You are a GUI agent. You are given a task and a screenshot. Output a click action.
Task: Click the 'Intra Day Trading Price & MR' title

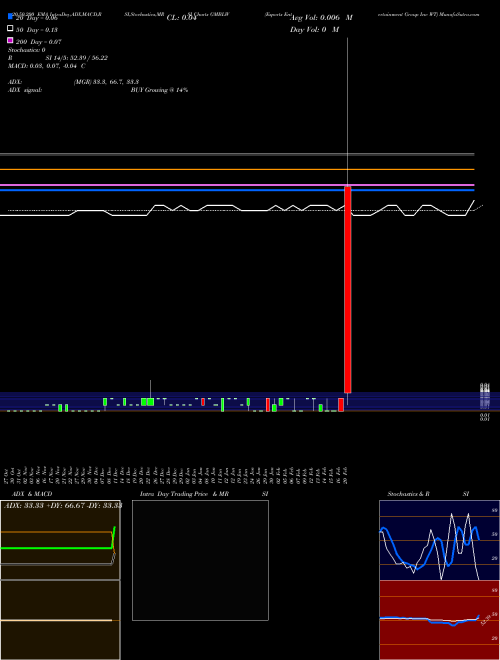[184, 494]
